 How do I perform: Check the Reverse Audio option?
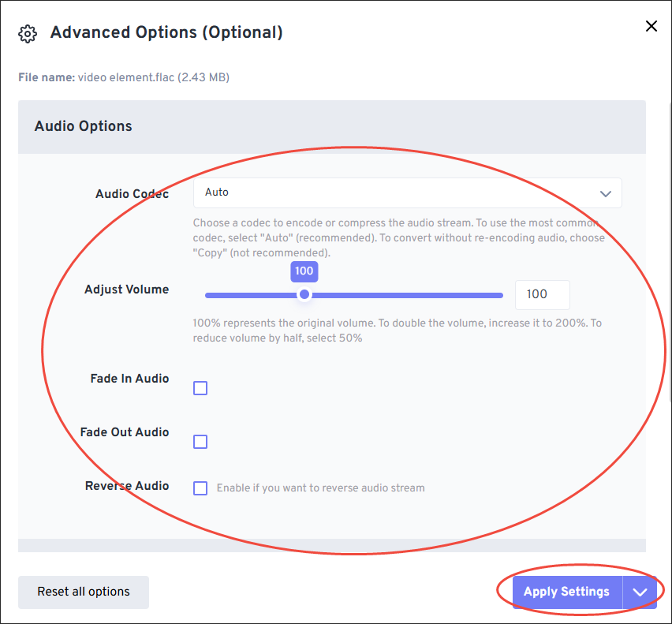click(x=200, y=488)
